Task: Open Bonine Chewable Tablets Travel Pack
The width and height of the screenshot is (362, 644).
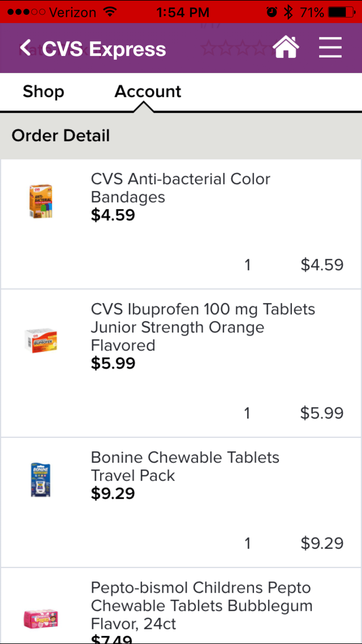Action: coord(185,466)
